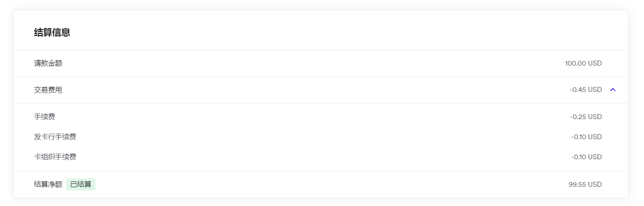Click the 结算信息 section heading
The width and height of the screenshot is (644, 206).
click(52, 33)
